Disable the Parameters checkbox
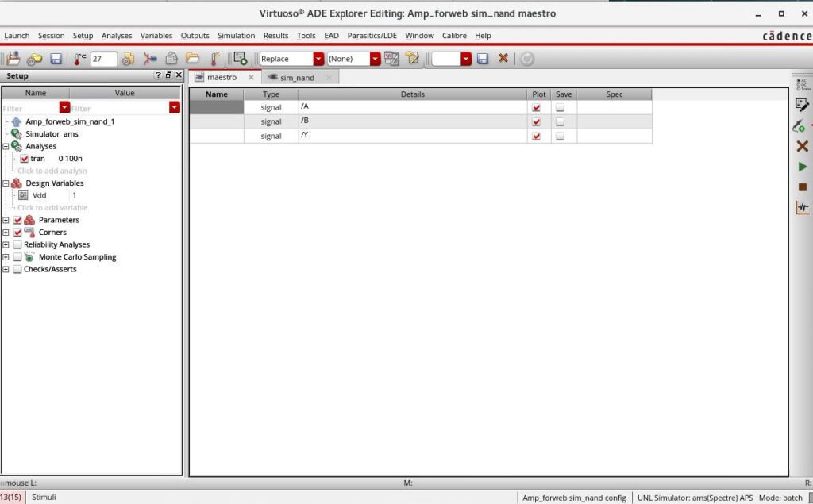This screenshot has width=813, height=504. tap(17, 220)
